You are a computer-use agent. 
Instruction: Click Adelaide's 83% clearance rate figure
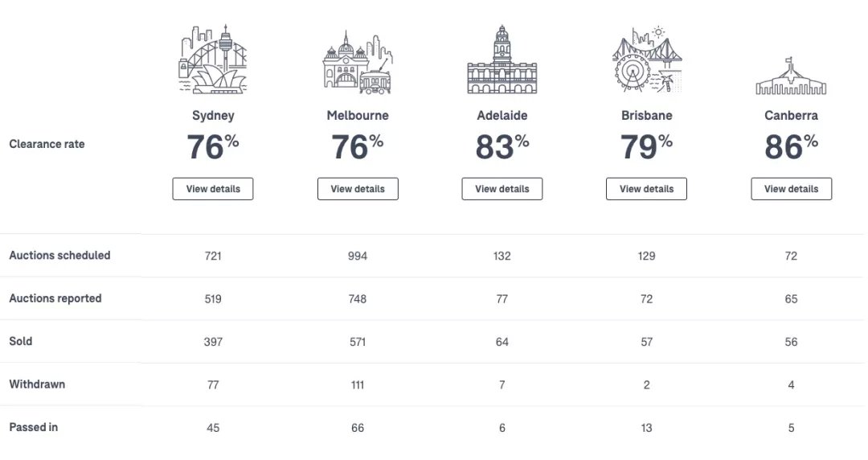pos(502,147)
